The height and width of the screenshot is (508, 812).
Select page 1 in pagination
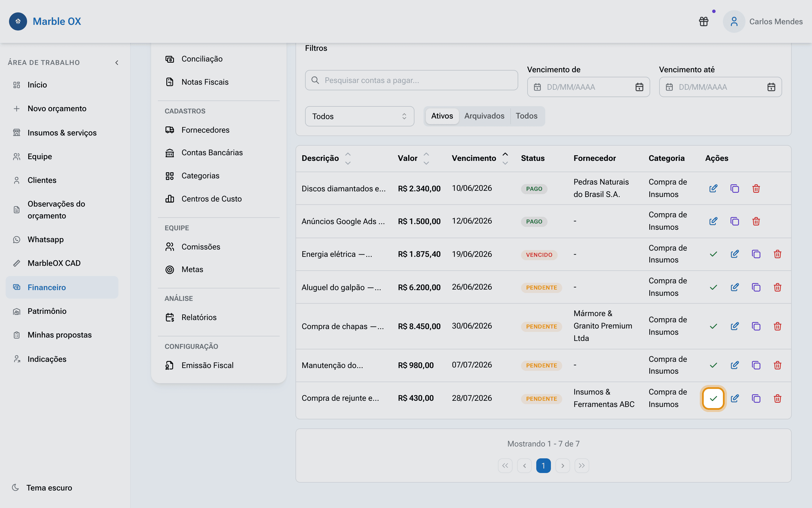tap(543, 466)
